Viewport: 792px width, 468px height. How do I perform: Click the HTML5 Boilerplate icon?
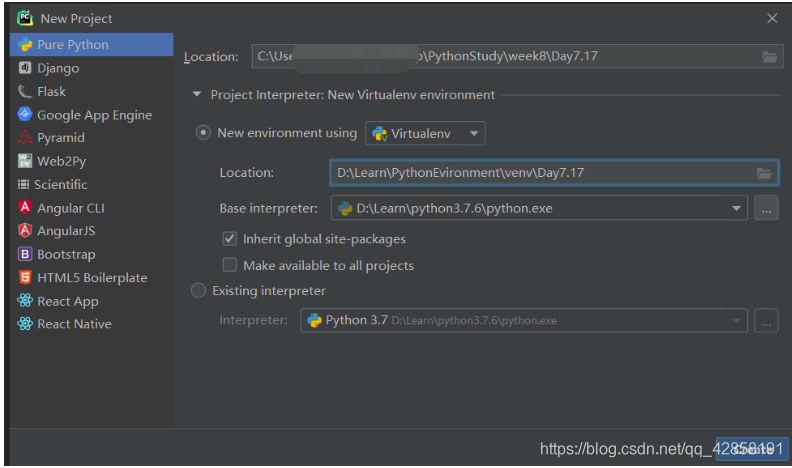[25, 277]
